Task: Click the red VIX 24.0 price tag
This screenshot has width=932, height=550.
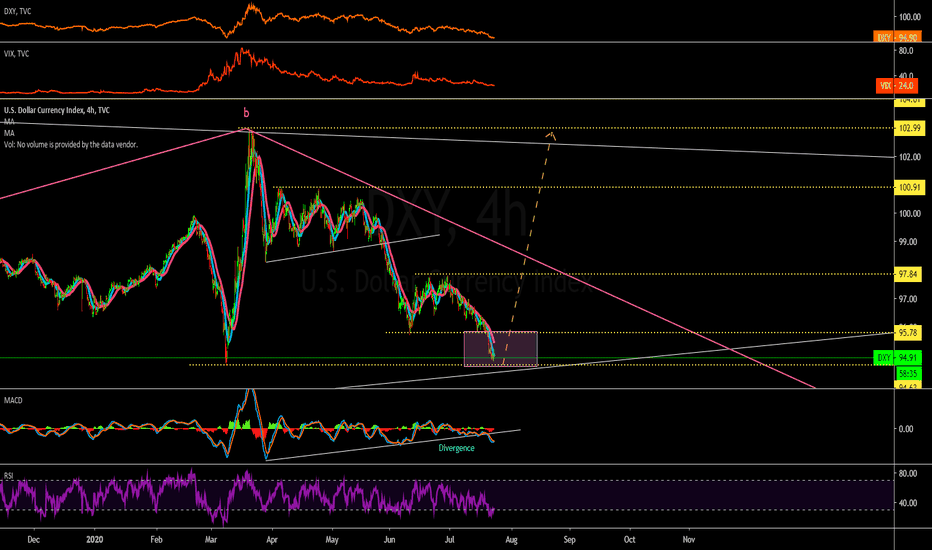Action: tap(897, 86)
